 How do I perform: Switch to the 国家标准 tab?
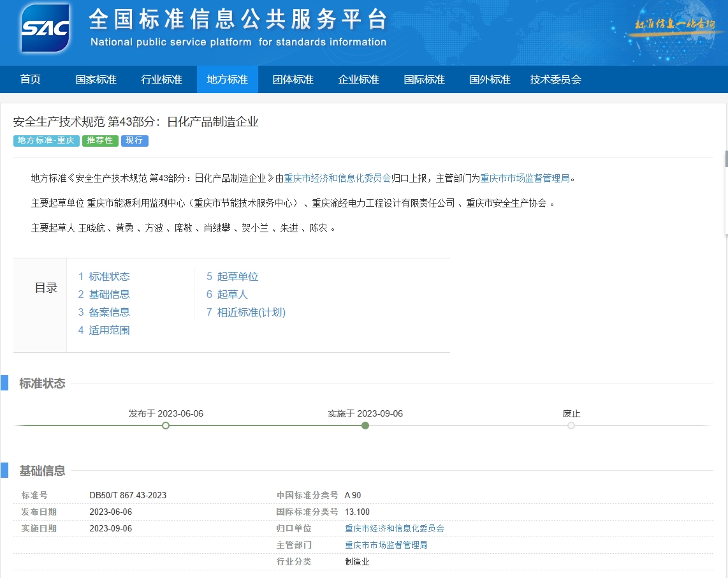95,79
